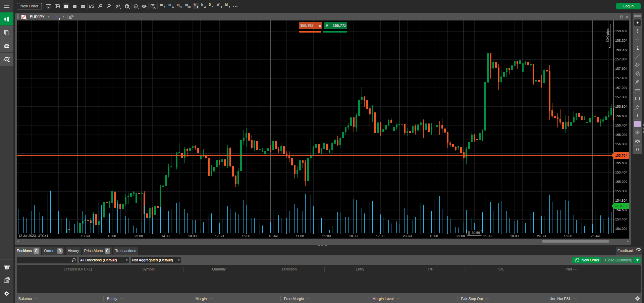The image size is (644, 303).
Task: Select free-chart layout mode
Action: pos(83,6)
